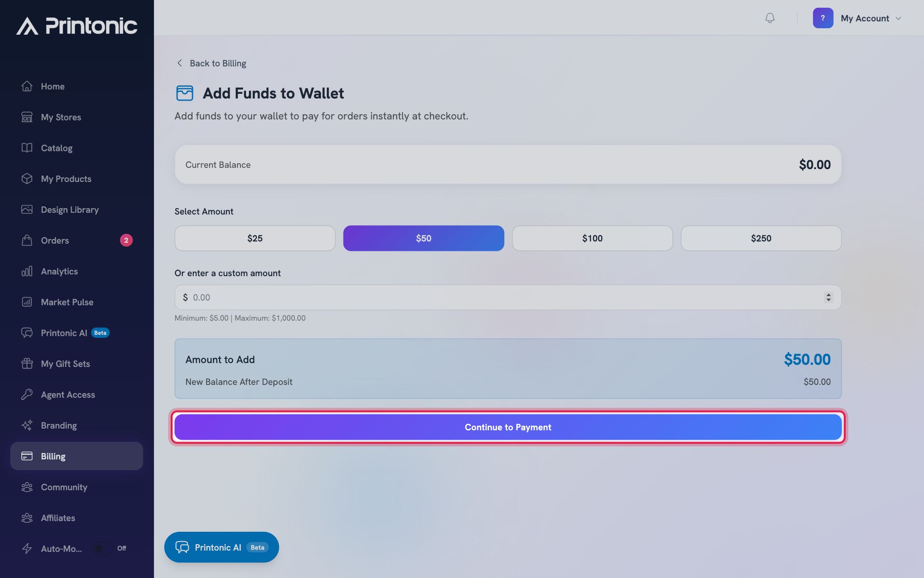Select the $25 amount button

coord(255,238)
